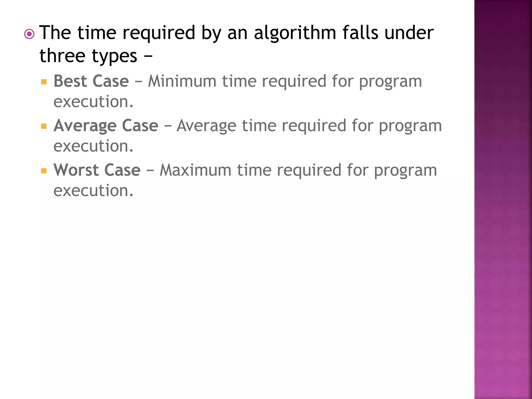Click the purple circular bullet icon
This screenshot has height=399, width=532.
pyautogui.click(x=29, y=34)
